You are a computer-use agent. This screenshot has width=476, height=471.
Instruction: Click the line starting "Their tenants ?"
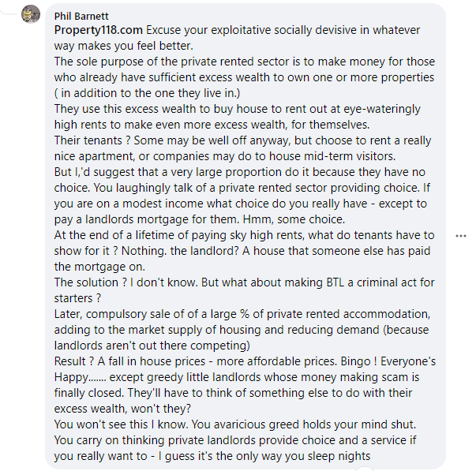click(242, 140)
